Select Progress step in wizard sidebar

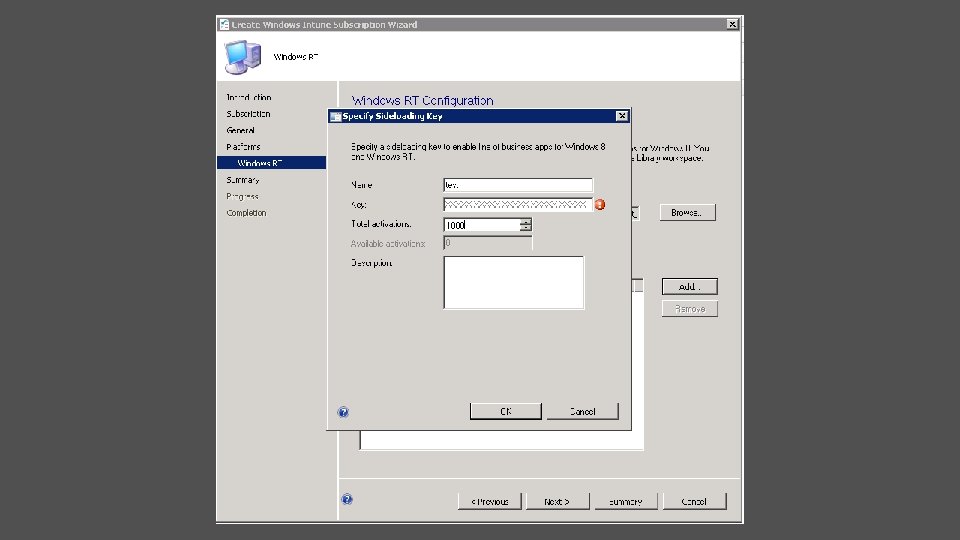[242, 197]
